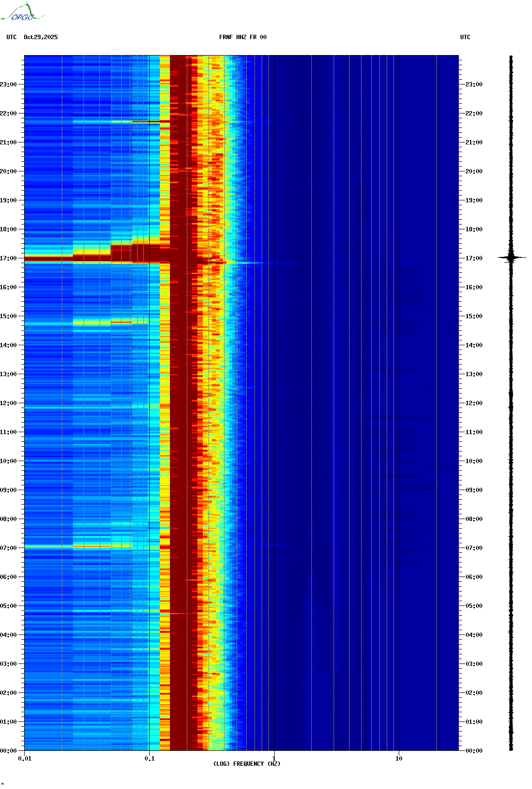Click the Oct29,2025 date label
This screenshot has height=789, width=532.
pyautogui.click(x=41, y=37)
